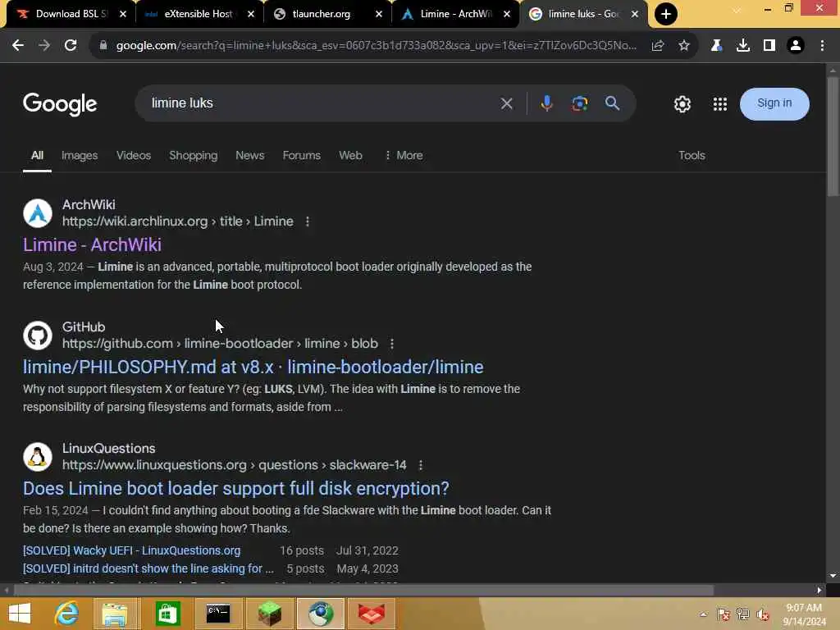Open Windows Start button

[20, 614]
